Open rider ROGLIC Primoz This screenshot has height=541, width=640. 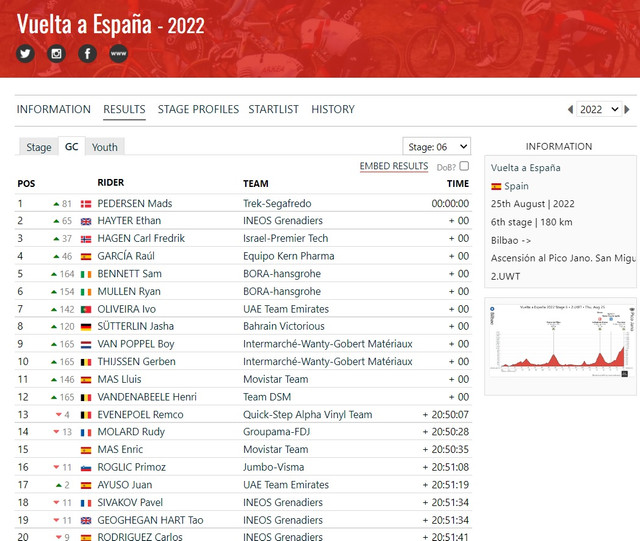tap(131, 467)
